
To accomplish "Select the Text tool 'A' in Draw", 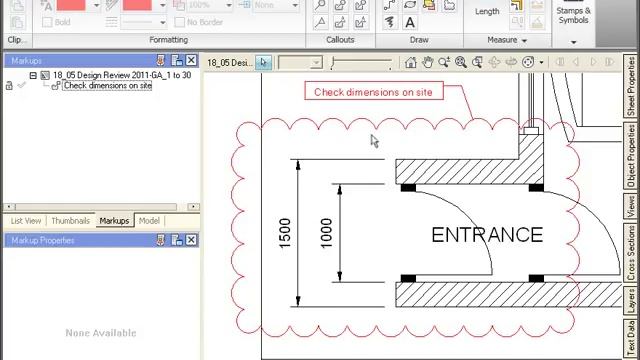I will pos(410,22).
